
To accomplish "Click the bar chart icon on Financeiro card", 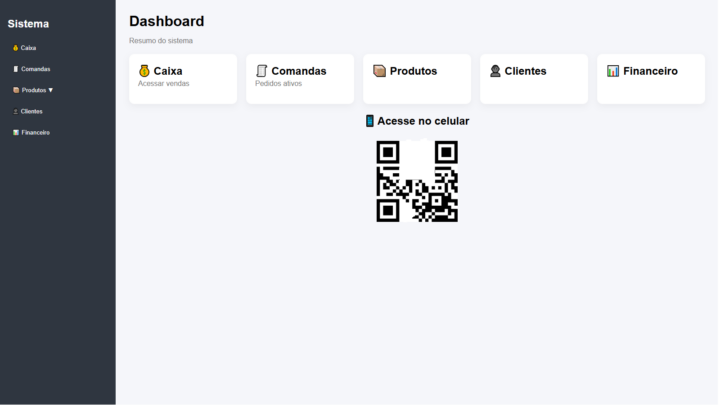I will pos(613,71).
